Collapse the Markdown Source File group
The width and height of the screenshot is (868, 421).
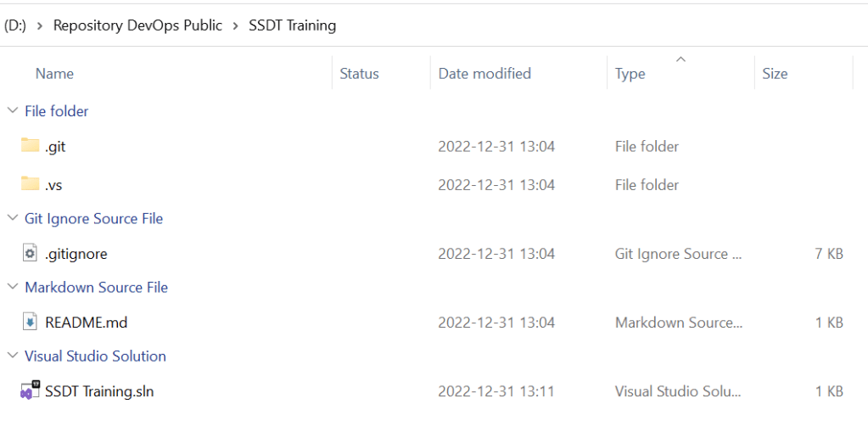coord(12,288)
